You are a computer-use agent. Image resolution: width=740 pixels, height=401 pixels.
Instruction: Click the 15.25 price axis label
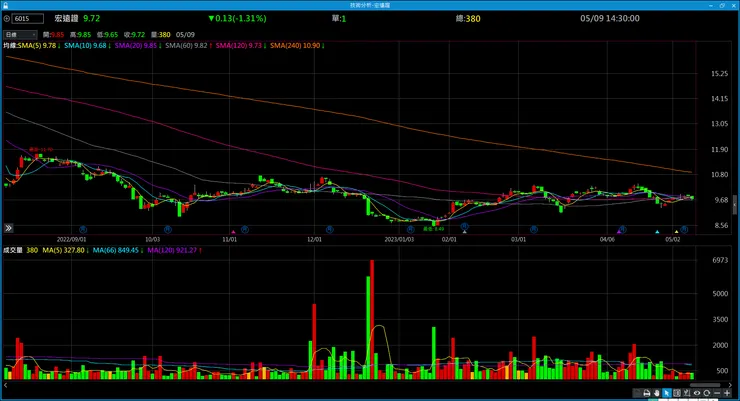[x=719, y=74]
